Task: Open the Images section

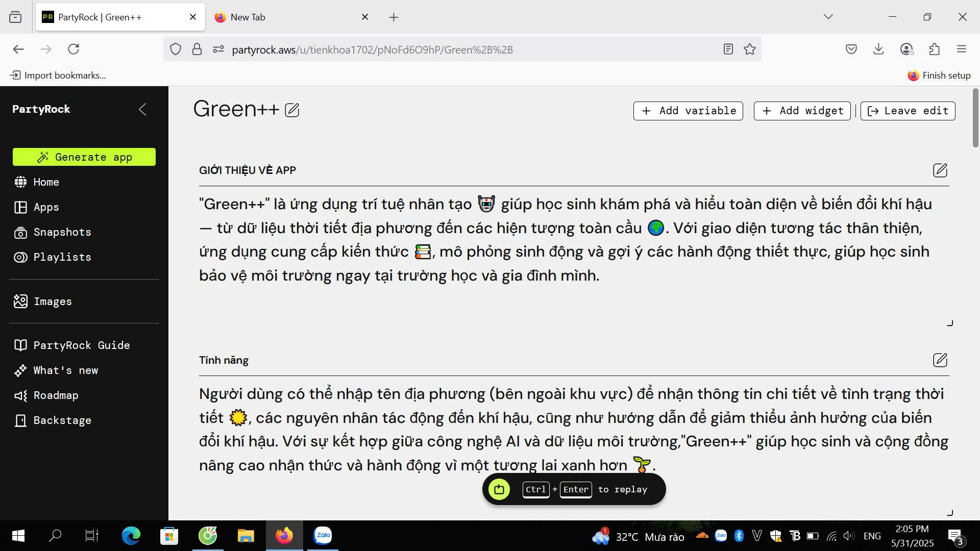Action: (x=53, y=302)
